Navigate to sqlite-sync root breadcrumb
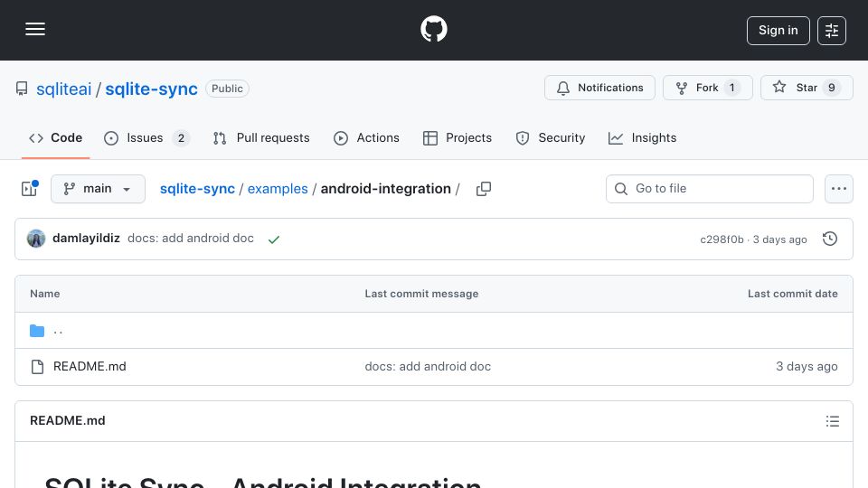Screen dimensions: 868x488 [x=197, y=189]
